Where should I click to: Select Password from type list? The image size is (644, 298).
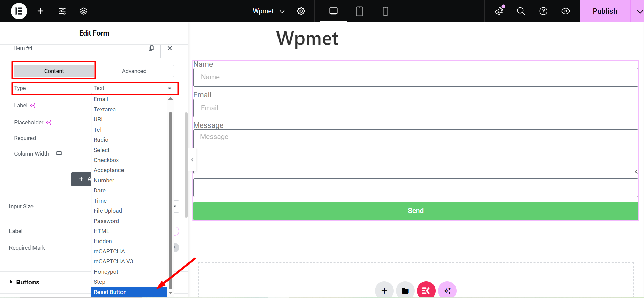[x=129, y=221]
